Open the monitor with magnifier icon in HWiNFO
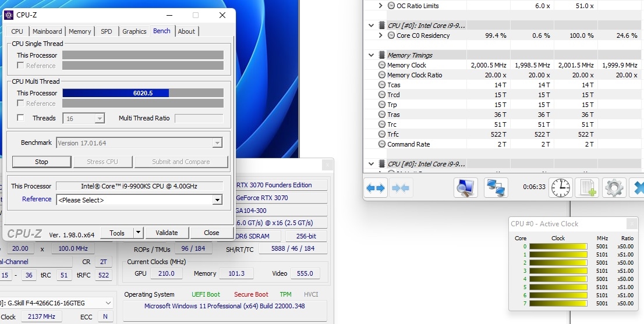This screenshot has height=324, width=644. pos(466,188)
